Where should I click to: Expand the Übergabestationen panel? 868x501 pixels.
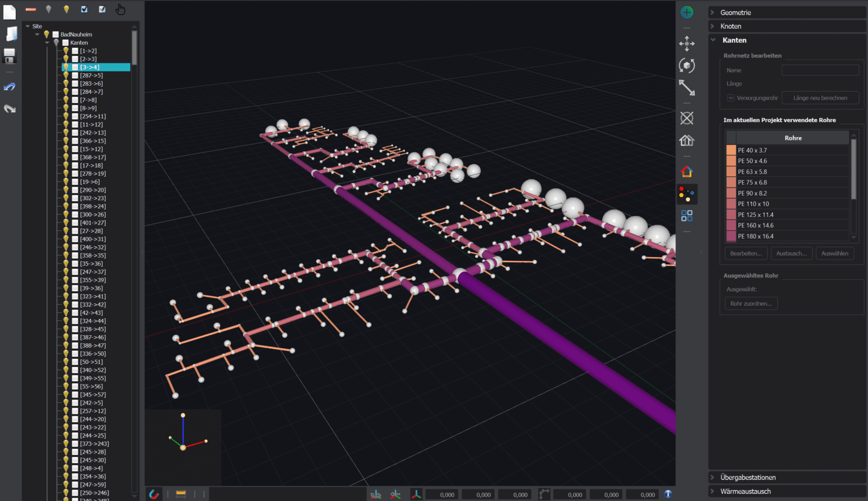pos(748,477)
